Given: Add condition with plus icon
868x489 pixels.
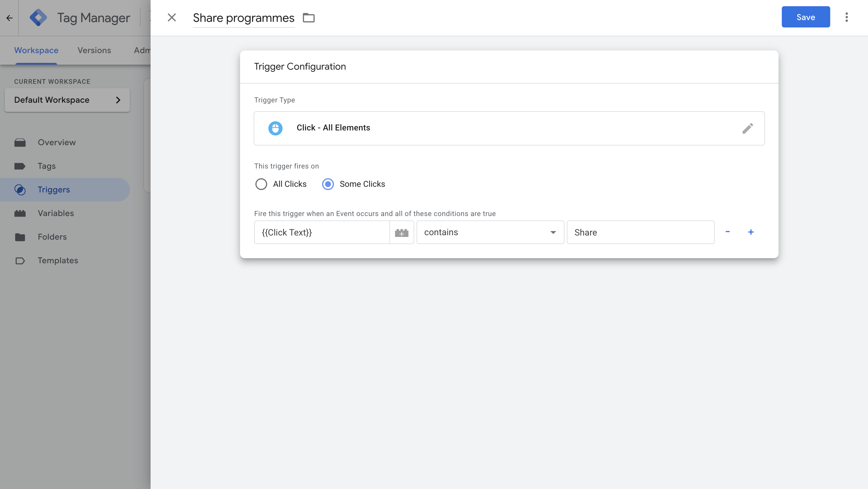Looking at the screenshot, I should [x=751, y=232].
